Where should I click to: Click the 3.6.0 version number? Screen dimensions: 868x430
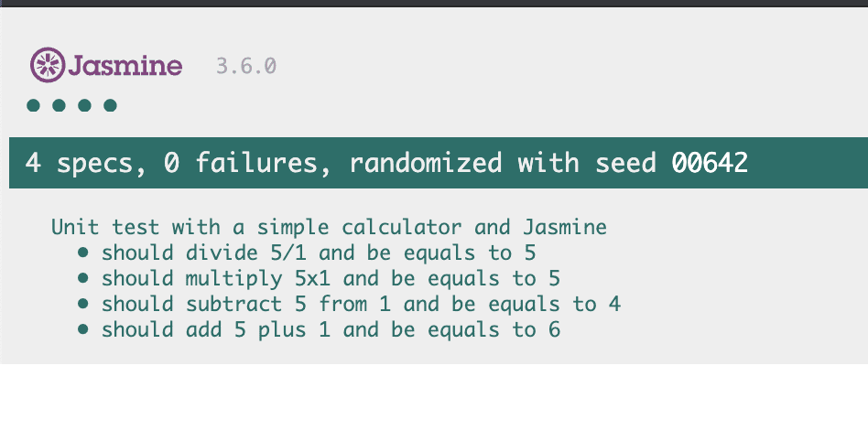point(245,66)
